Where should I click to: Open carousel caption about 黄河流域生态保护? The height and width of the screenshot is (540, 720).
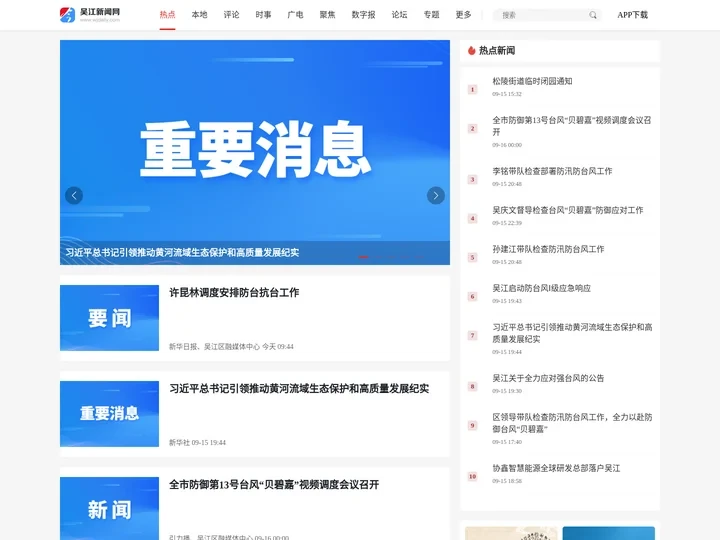click(x=182, y=253)
